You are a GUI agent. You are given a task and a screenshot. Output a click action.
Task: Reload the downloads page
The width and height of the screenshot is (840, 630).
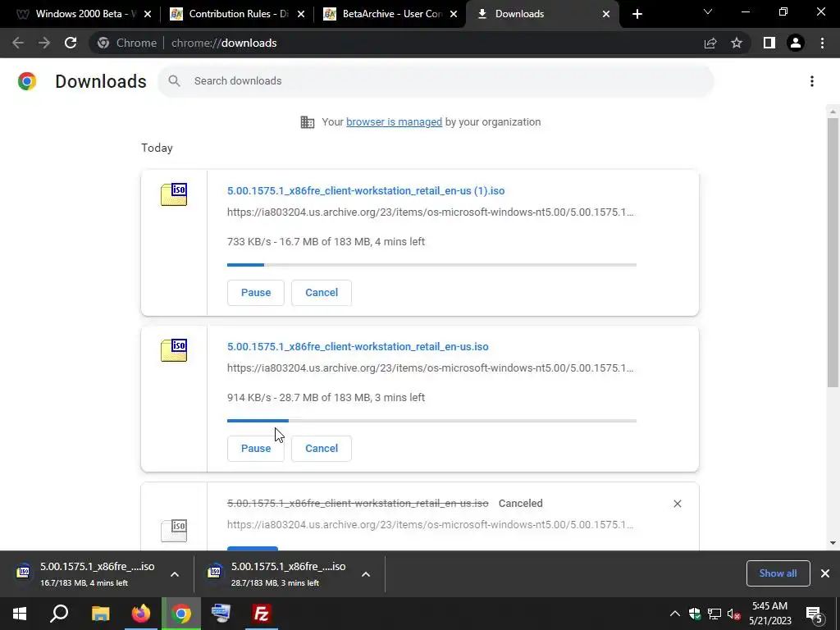71,43
